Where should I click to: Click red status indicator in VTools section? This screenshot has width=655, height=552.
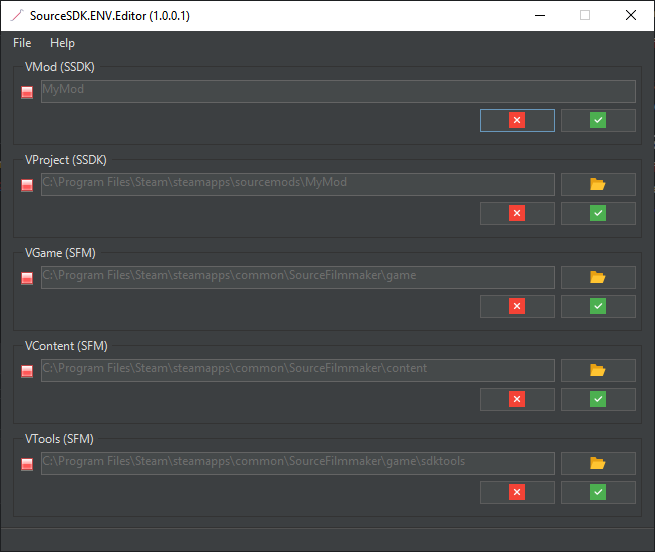point(27,464)
